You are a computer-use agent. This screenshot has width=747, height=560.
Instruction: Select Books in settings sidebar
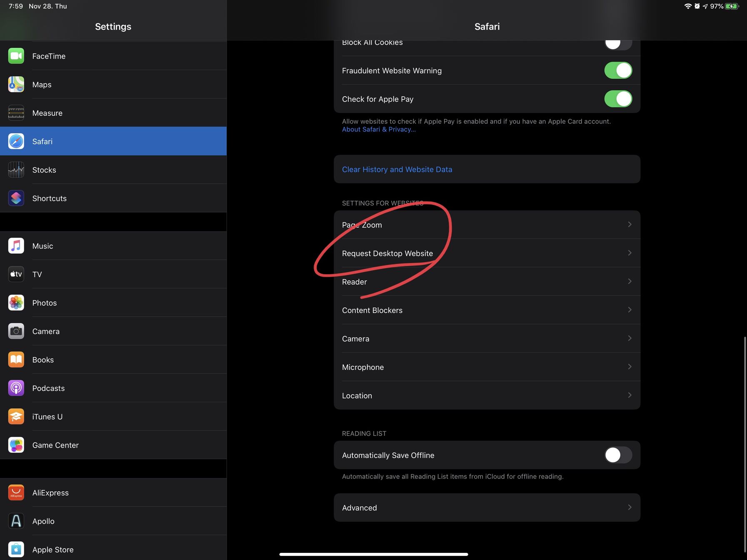(x=113, y=360)
